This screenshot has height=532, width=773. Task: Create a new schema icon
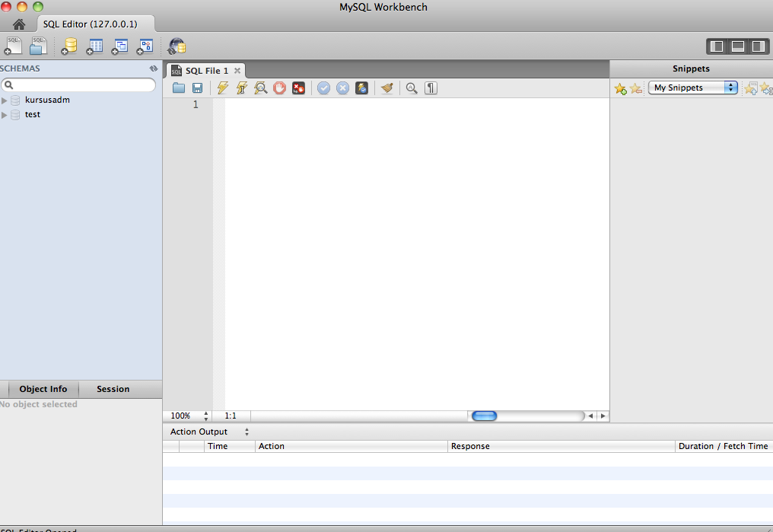click(69, 46)
